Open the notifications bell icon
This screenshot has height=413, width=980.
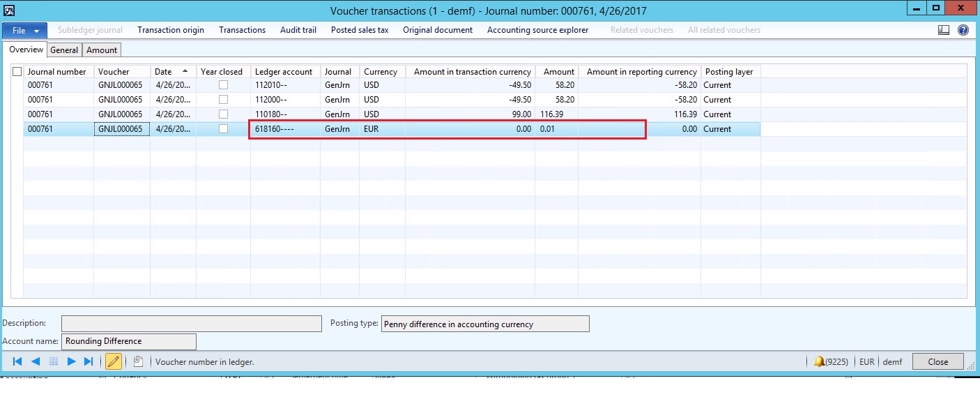819,361
